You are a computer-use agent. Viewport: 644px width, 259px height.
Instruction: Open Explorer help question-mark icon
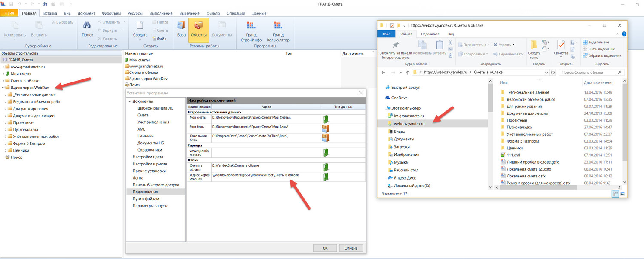(624, 34)
